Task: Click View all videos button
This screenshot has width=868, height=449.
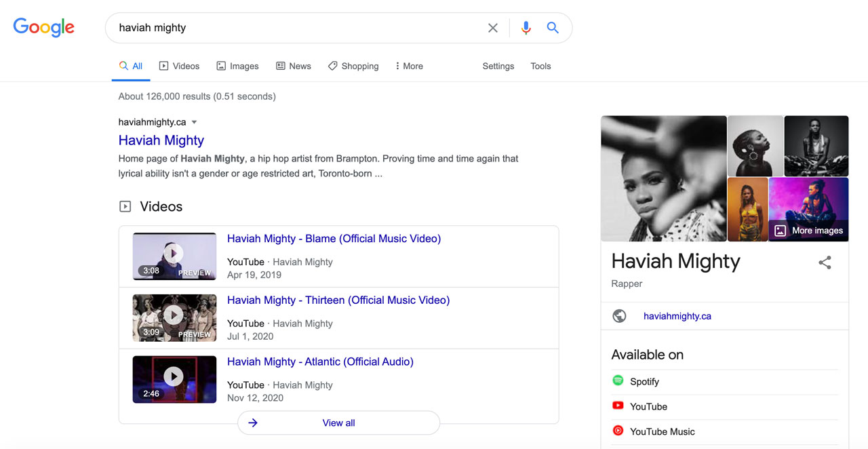Action: (x=338, y=423)
